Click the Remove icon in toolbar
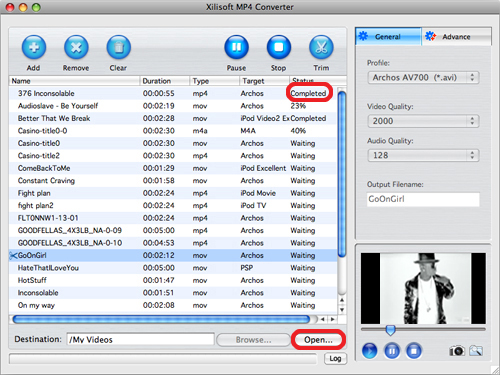 coord(76,47)
